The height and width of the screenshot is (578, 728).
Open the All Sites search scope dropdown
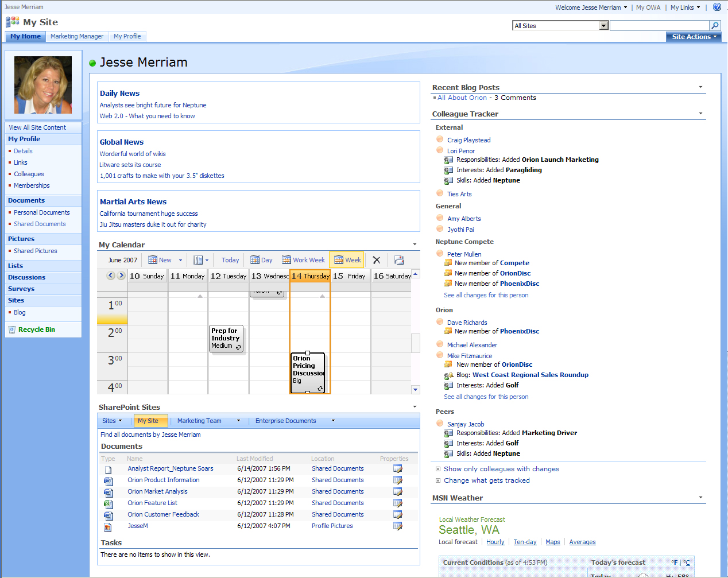tap(603, 25)
